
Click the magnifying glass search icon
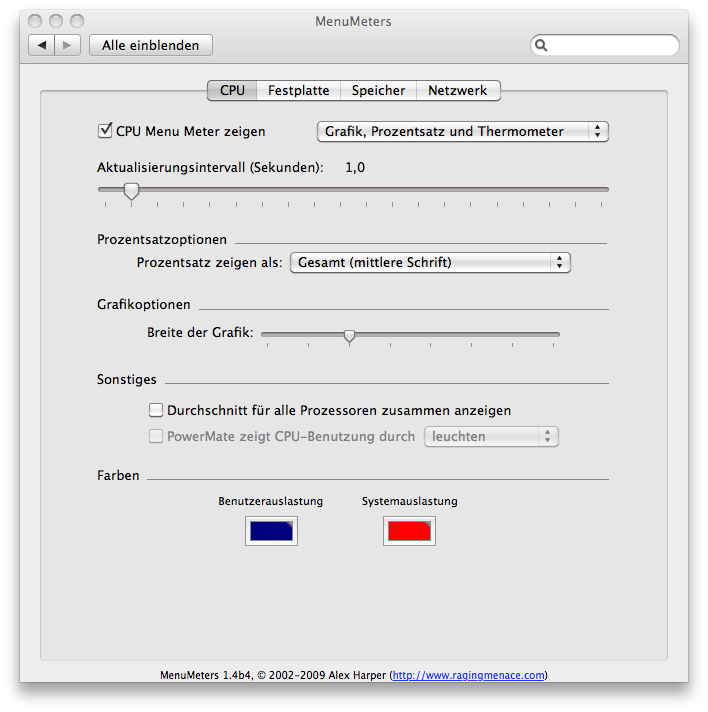point(541,45)
